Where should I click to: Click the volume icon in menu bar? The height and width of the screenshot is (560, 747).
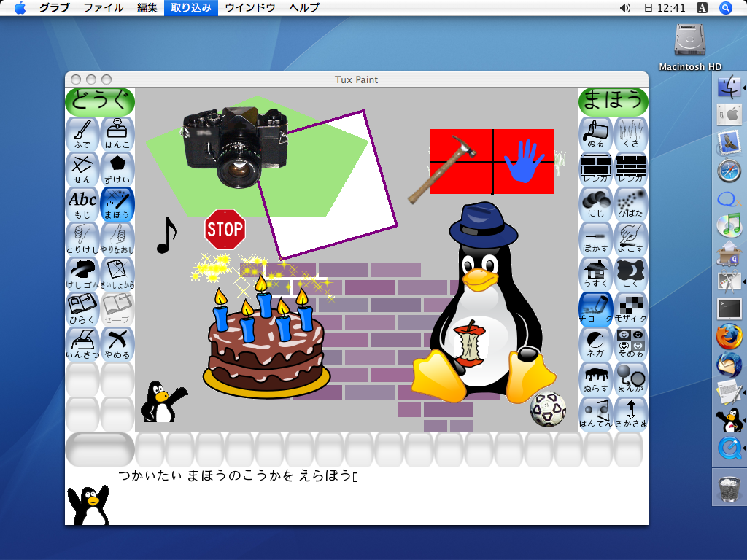point(625,7)
